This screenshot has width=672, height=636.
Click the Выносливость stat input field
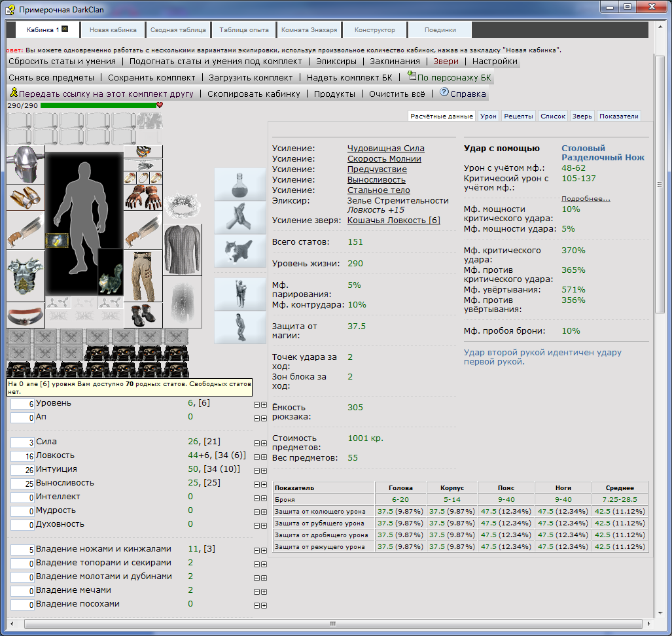coord(22,484)
